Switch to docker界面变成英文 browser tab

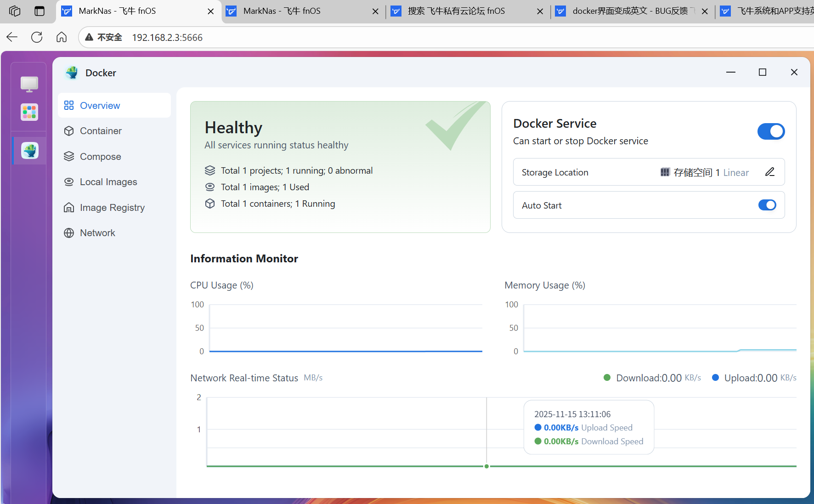629,11
